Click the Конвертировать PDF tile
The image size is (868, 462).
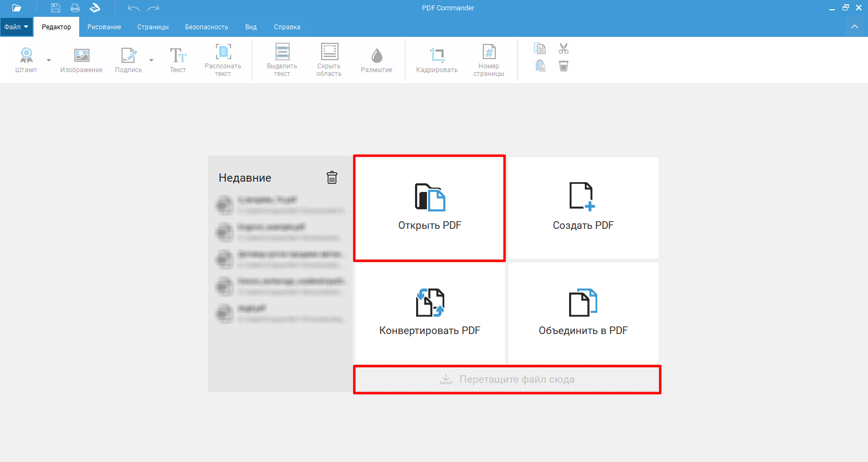click(x=430, y=313)
